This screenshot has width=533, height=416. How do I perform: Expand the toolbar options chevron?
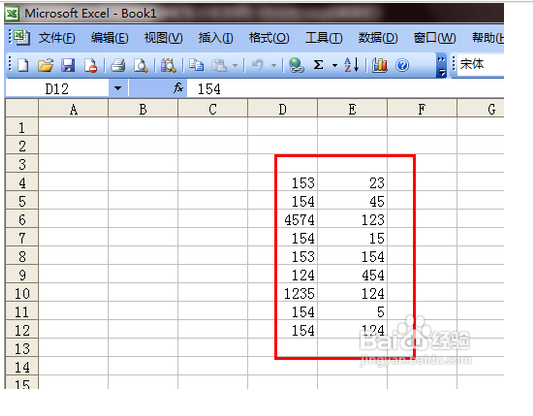click(x=441, y=65)
